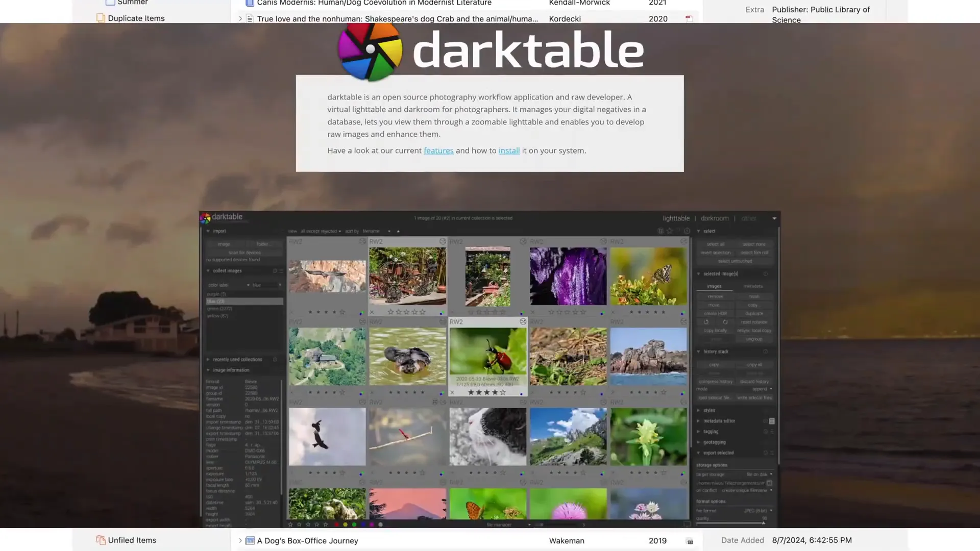Open the views dropdown arrow after 'other'
This screenshot has width=980, height=551.
[774, 218]
